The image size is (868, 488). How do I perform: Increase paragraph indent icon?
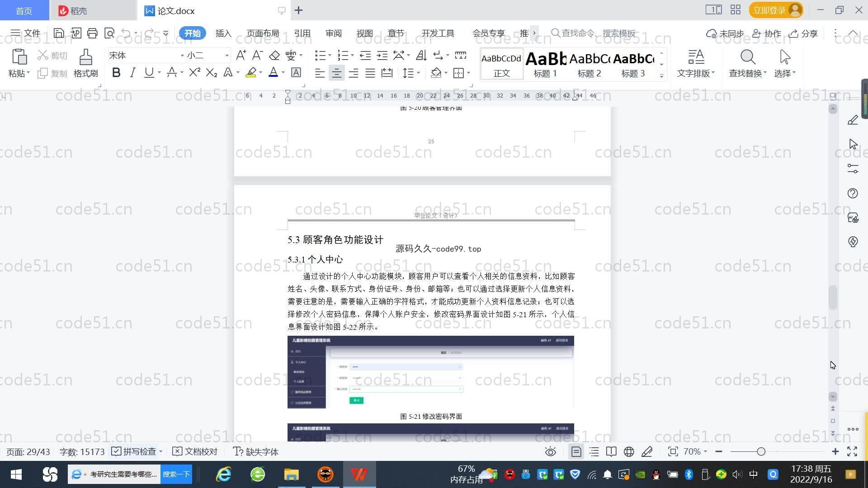[382, 55]
